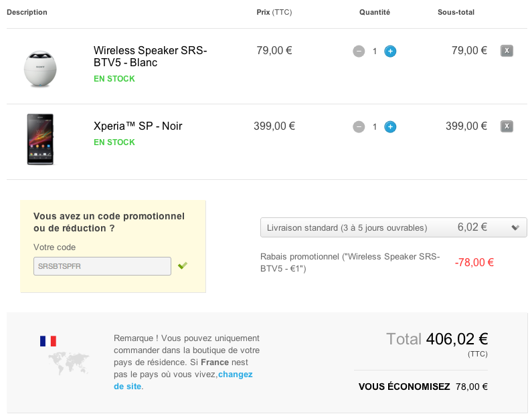The height and width of the screenshot is (420, 532).
Task: Increase quantity of Xperia SP Noir
Action: 390,127
